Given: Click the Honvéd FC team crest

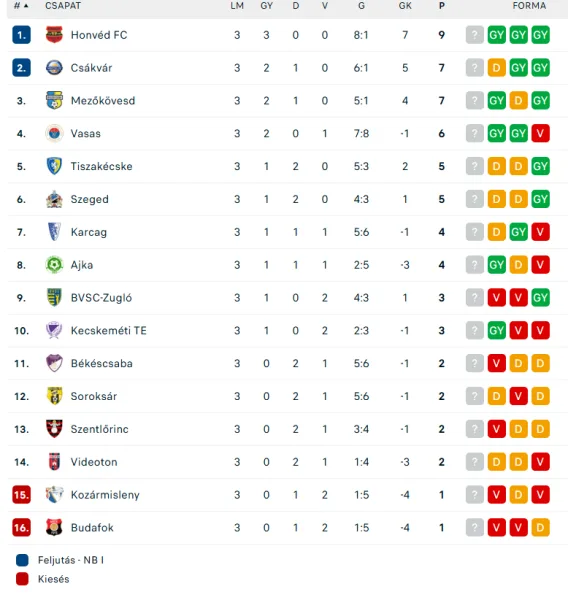Looking at the screenshot, I should coord(54,35).
